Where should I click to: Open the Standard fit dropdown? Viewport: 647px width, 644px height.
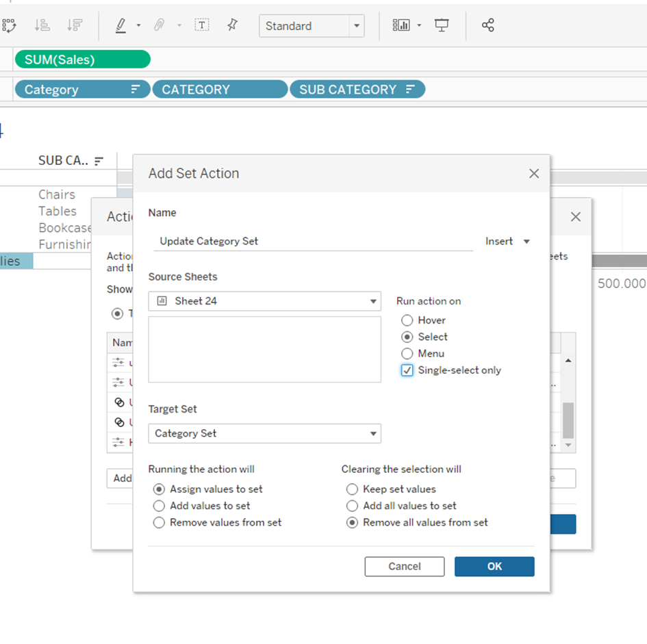[356, 26]
